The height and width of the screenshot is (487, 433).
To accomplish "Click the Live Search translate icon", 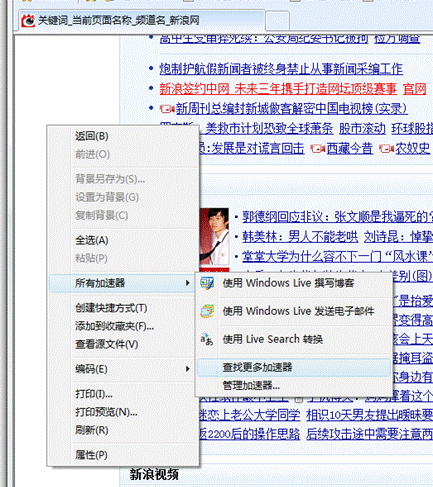I will coord(207,339).
